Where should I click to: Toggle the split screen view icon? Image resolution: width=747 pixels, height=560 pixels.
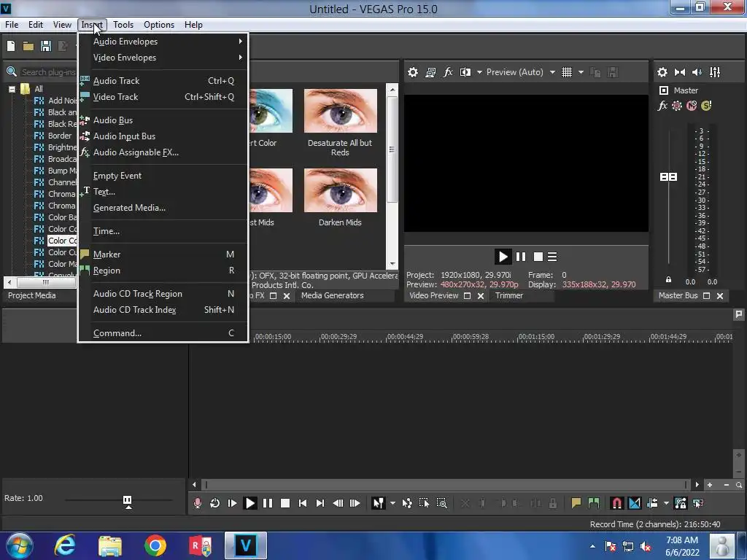[465, 72]
